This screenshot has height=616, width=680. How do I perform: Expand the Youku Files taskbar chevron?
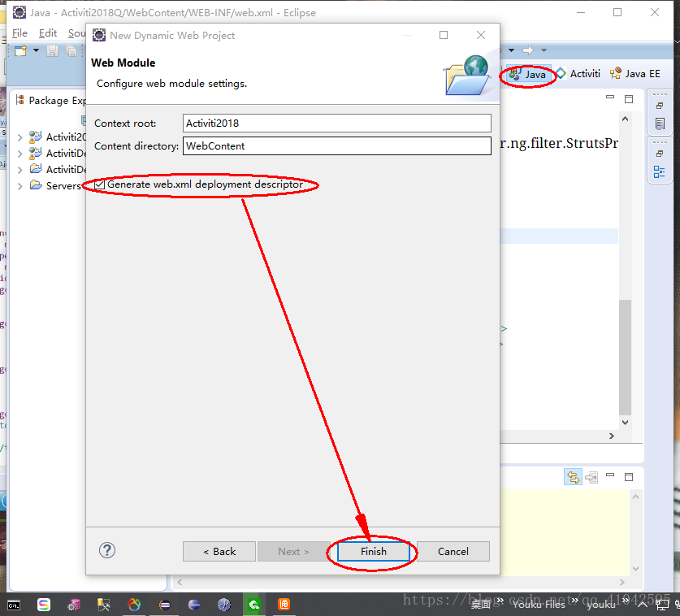(574, 600)
